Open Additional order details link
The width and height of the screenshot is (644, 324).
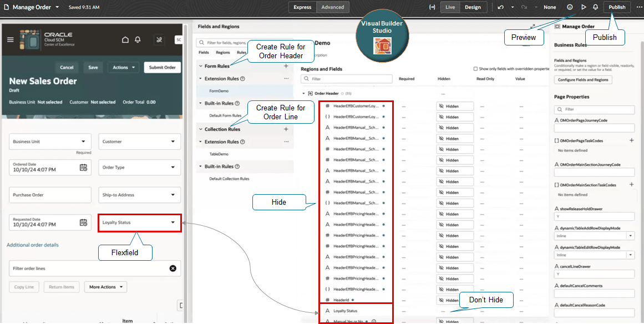[32, 245]
